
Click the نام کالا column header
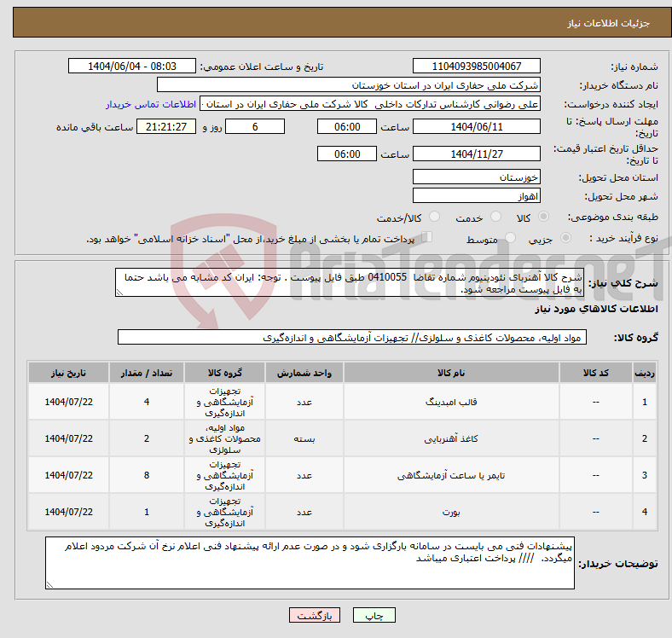click(x=451, y=373)
